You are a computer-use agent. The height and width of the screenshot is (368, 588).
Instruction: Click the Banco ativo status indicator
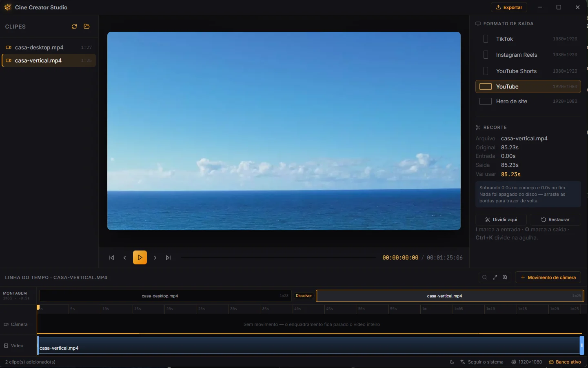(565, 362)
